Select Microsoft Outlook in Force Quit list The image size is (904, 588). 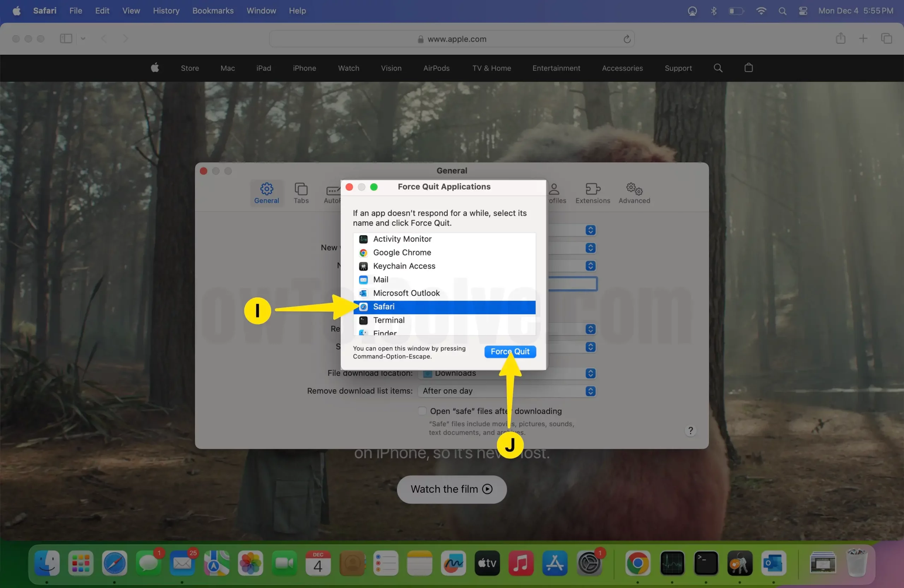pyautogui.click(x=444, y=293)
